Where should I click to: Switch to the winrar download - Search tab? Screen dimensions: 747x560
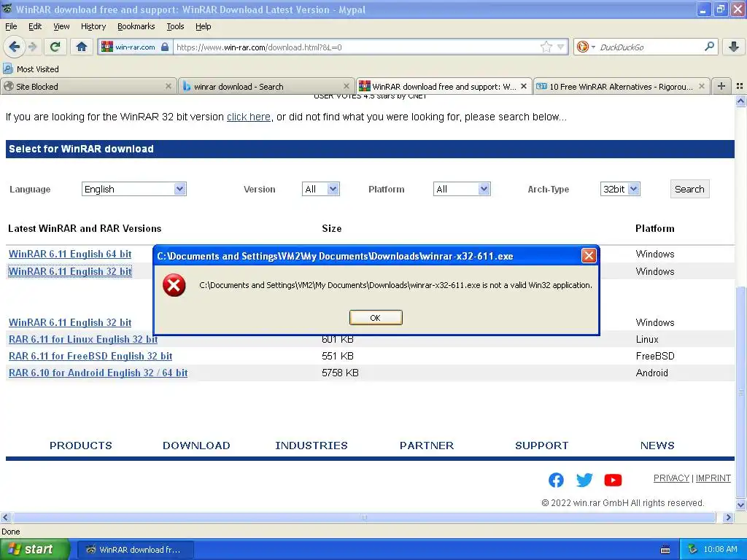coord(266,86)
